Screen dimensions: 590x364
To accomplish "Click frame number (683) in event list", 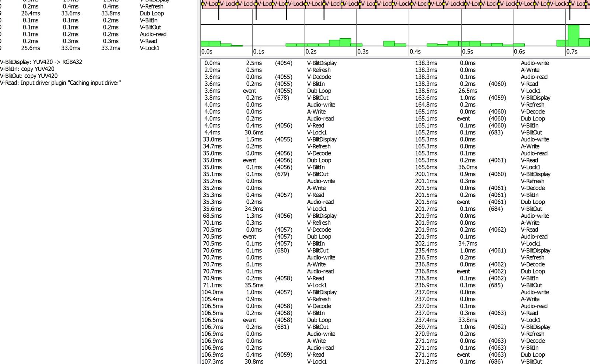I will 496,132.
